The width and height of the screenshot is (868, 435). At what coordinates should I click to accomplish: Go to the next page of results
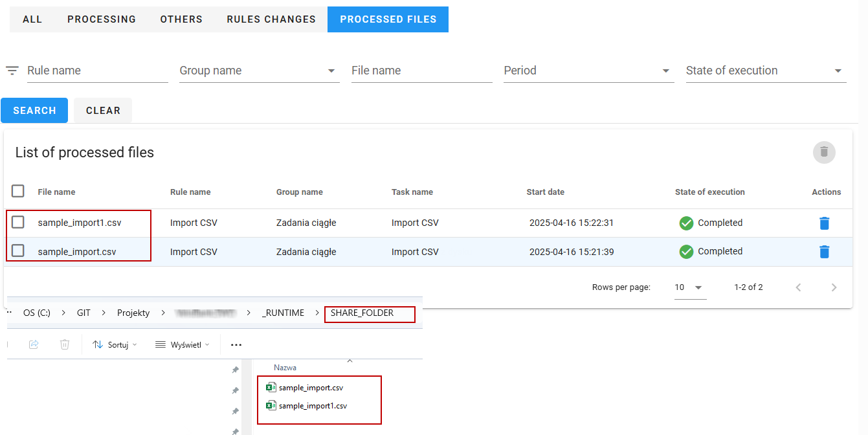pyautogui.click(x=834, y=287)
